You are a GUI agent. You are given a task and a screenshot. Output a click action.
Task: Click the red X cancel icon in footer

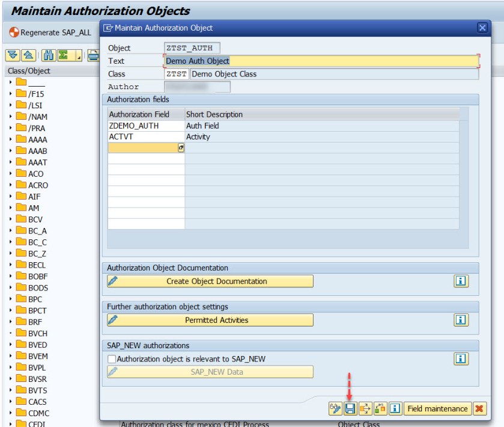(479, 409)
